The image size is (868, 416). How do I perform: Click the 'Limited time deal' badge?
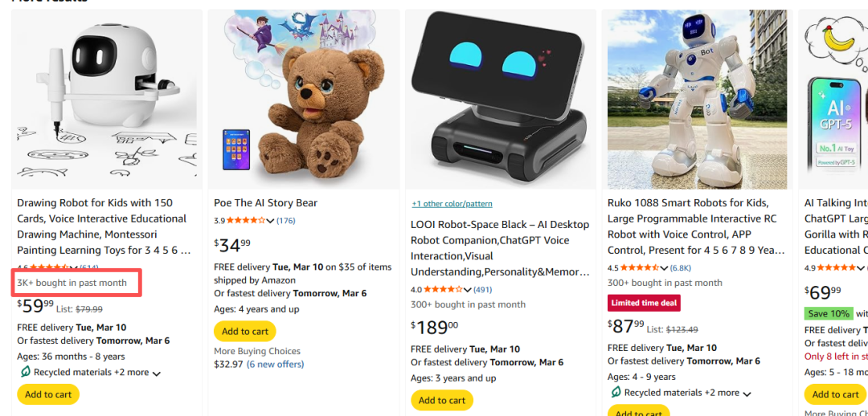tap(644, 303)
